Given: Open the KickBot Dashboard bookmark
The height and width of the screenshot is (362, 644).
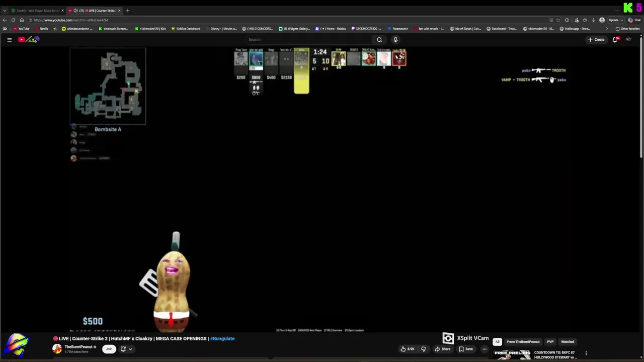Looking at the screenshot, I should pos(186,29).
